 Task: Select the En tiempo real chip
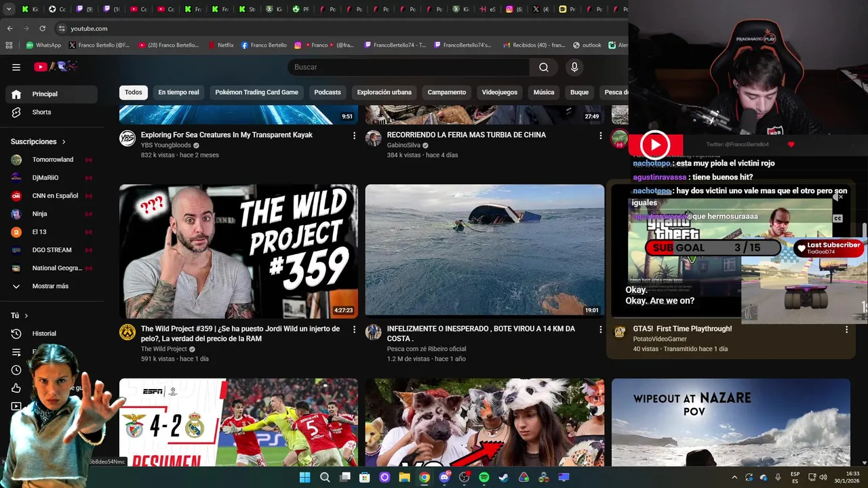click(x=178, y=92)
